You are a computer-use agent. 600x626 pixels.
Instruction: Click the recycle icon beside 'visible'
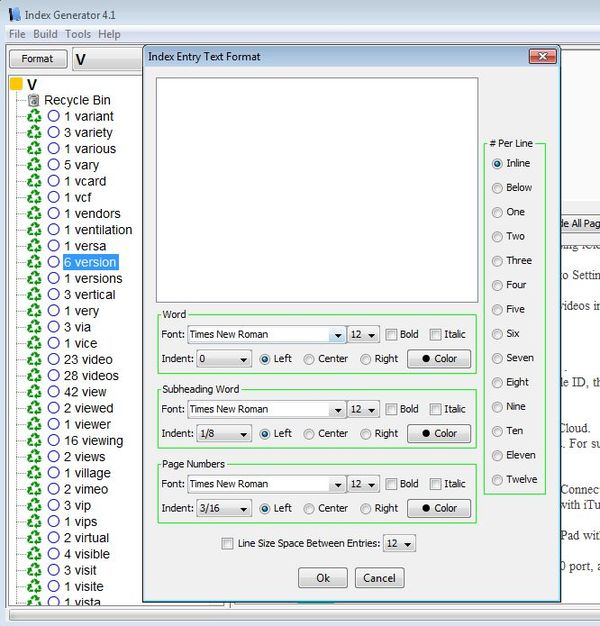coord(34,554)
